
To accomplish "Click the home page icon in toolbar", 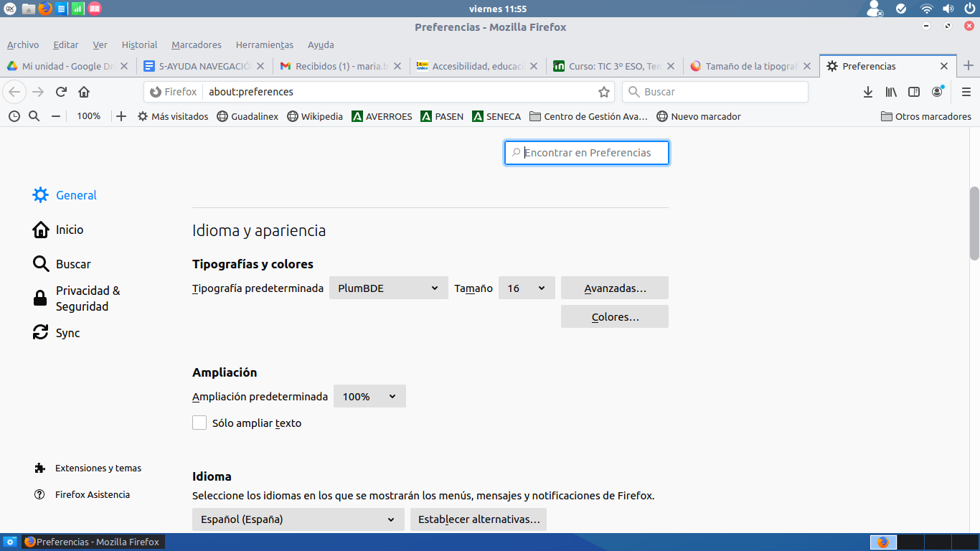I will [x=84, y=92].
